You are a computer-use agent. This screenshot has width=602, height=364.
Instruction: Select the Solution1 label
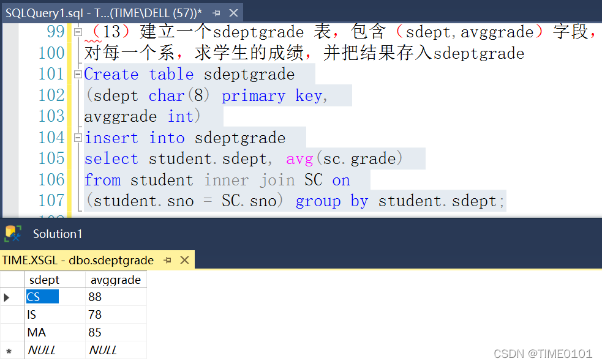click(58, 234)
